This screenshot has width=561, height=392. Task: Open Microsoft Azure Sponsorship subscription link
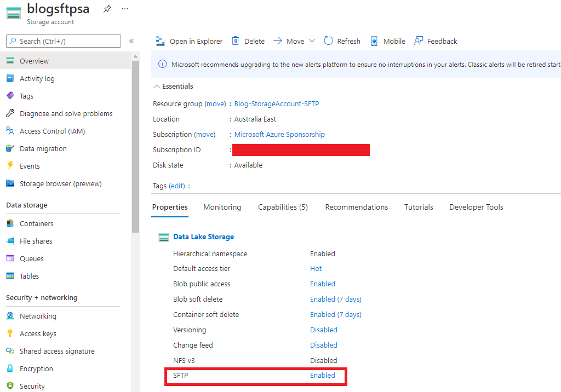[279, 135]
